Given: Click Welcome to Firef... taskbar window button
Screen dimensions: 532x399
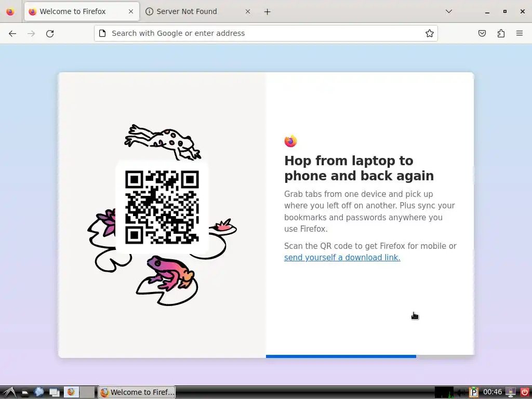Looking at the screenshot, I should 137,392.
